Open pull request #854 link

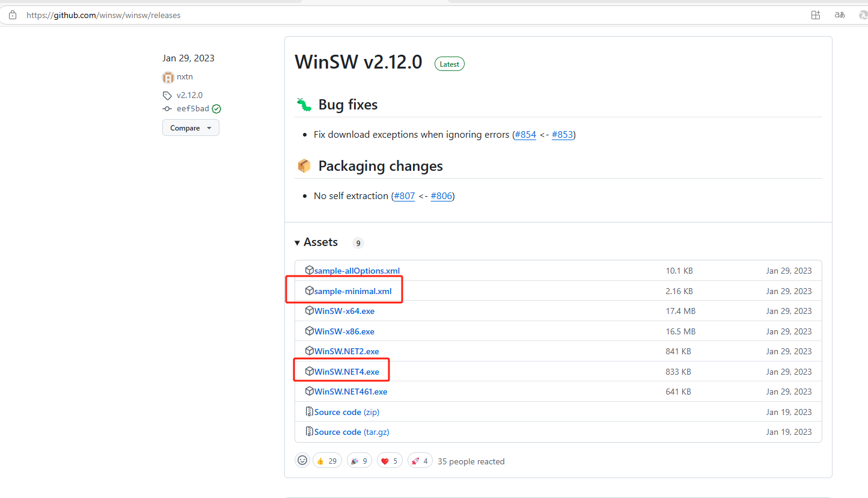click(525, 135)
